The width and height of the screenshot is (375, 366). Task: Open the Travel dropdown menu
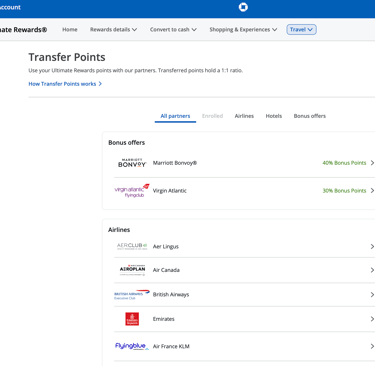301,30
